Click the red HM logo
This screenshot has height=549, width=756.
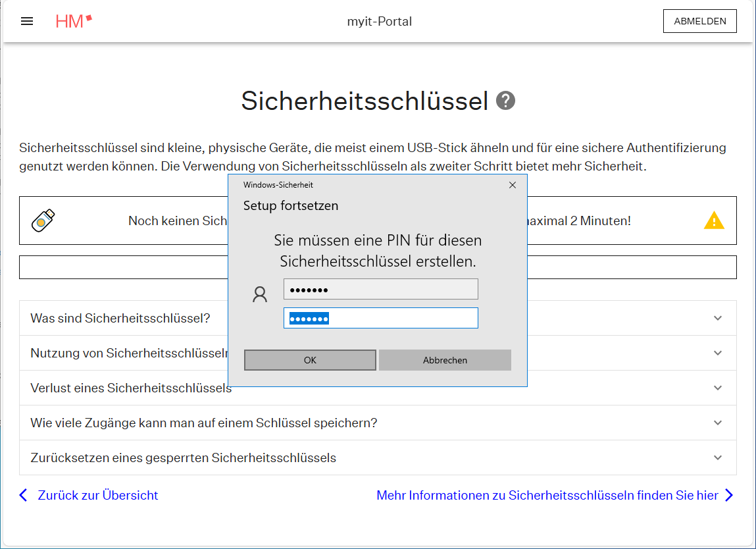[x=74, y=21]
